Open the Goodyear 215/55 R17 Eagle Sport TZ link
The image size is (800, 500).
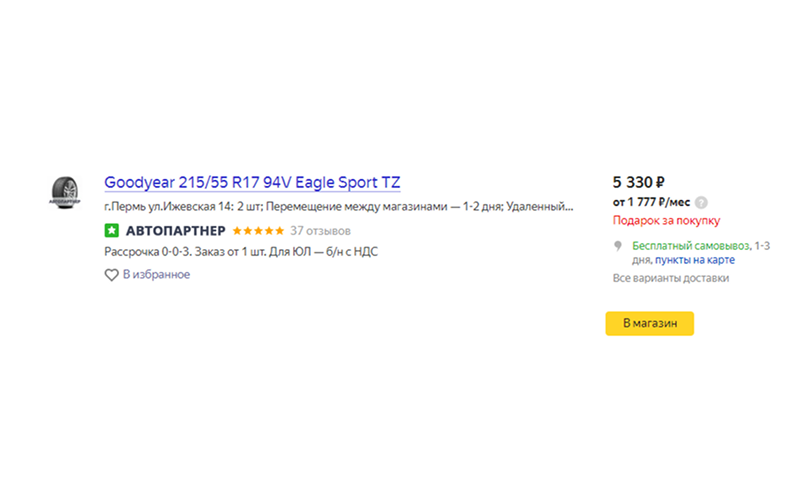coord(252,183)
